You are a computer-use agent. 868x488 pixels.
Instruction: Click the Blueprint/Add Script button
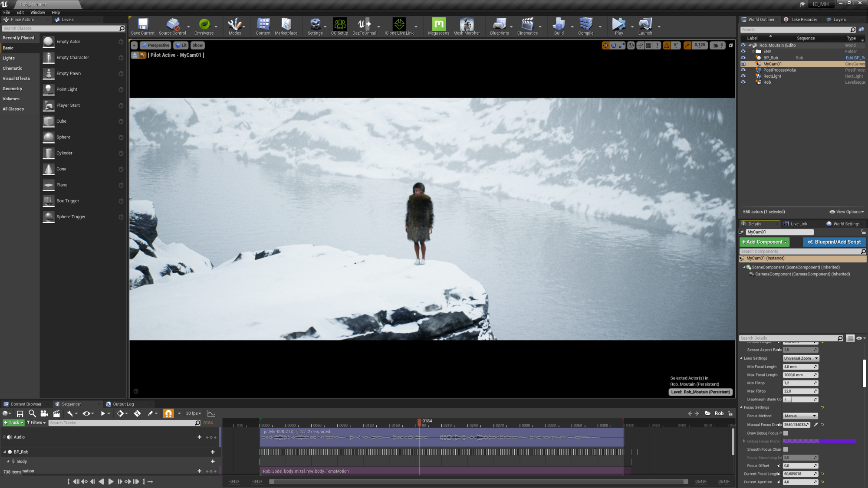coord(834,242)
